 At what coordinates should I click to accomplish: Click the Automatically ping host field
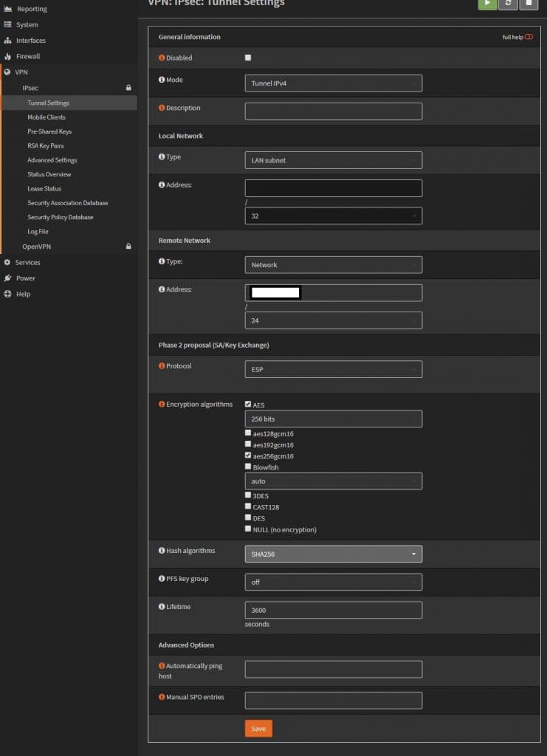(334, 669)
